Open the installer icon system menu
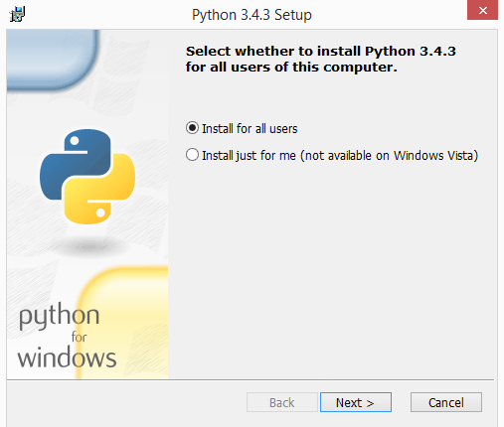Screen dimensions: 504x427 pos(17,14)
